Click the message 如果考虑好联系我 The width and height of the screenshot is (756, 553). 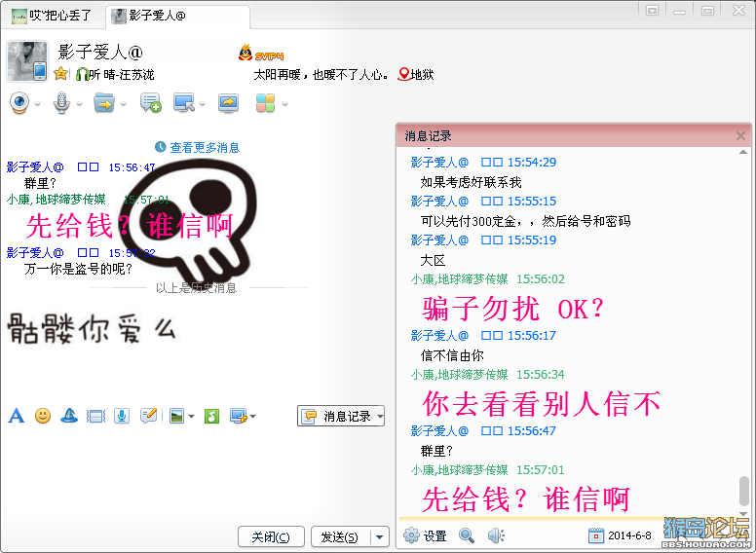pos(472,182)
